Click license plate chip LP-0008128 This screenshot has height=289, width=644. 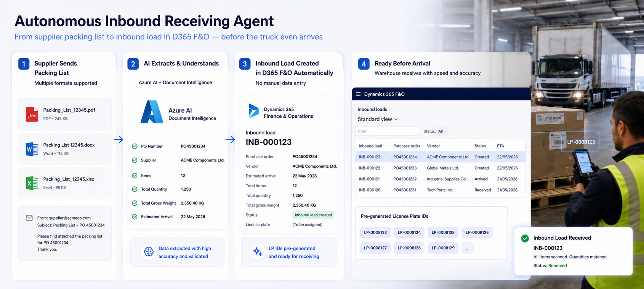click(x=409, y=248)
